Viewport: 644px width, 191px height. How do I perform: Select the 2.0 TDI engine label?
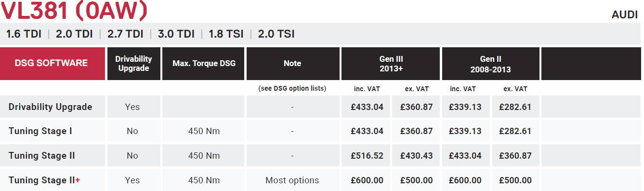[74, 34]
